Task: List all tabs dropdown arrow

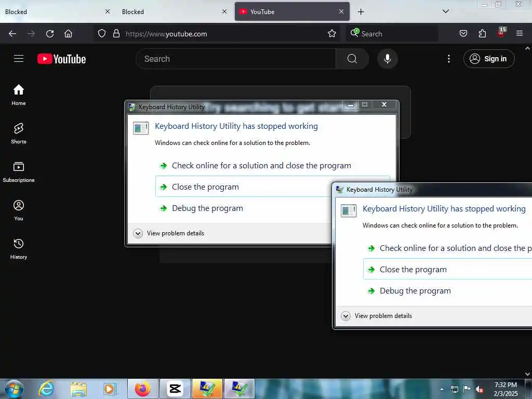Action: [446, 11]
